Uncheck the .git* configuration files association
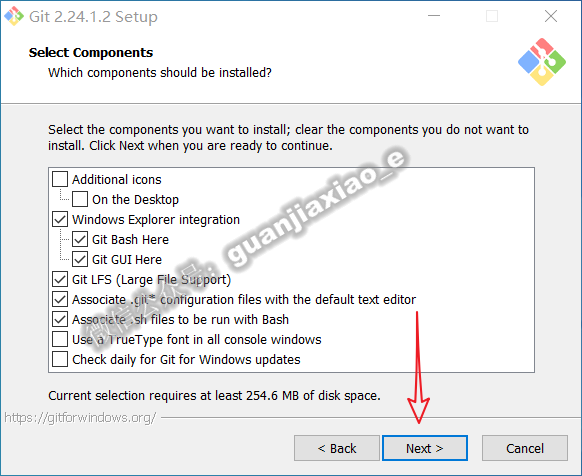The width and height of the screenshot is (582, 476). coord(60,299)
